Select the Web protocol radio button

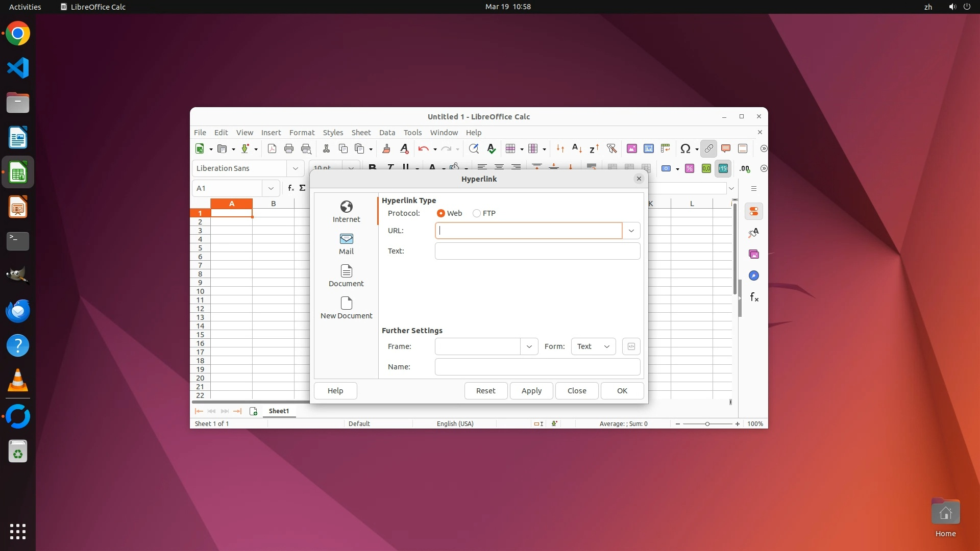441,213
